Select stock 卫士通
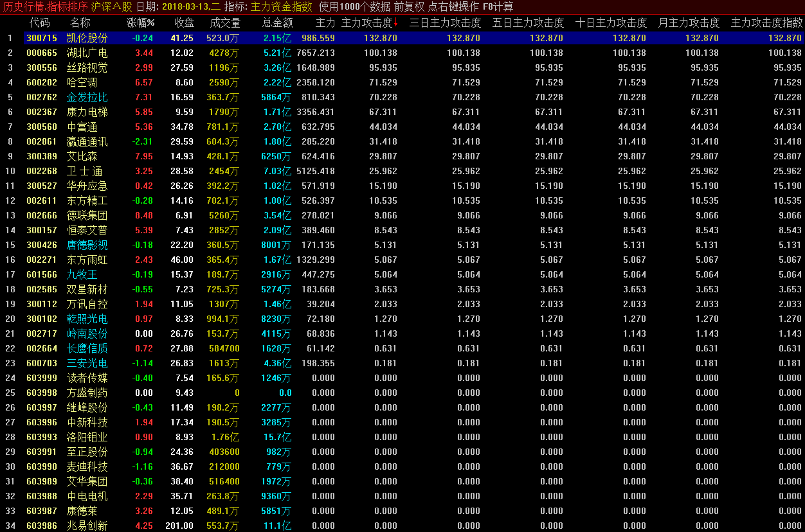This screenshot has width=805, height=532. click(x=85, y=171)
